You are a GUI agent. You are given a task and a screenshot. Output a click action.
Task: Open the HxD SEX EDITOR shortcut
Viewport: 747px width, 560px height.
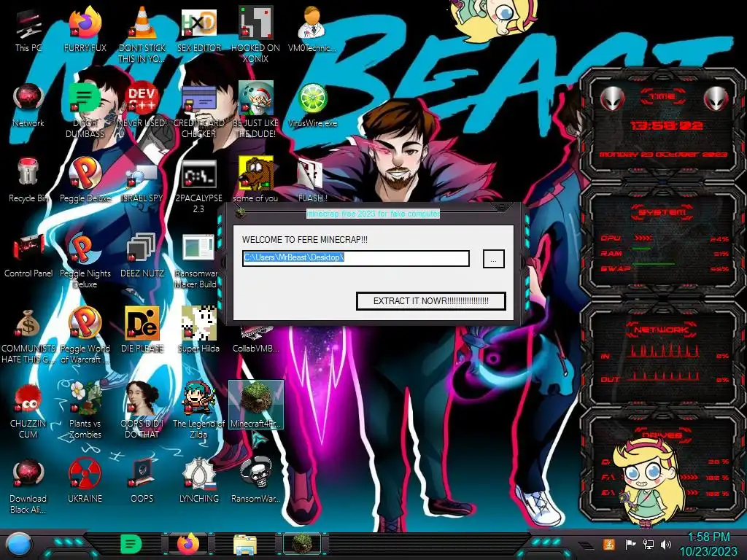[x=198, y=29]
